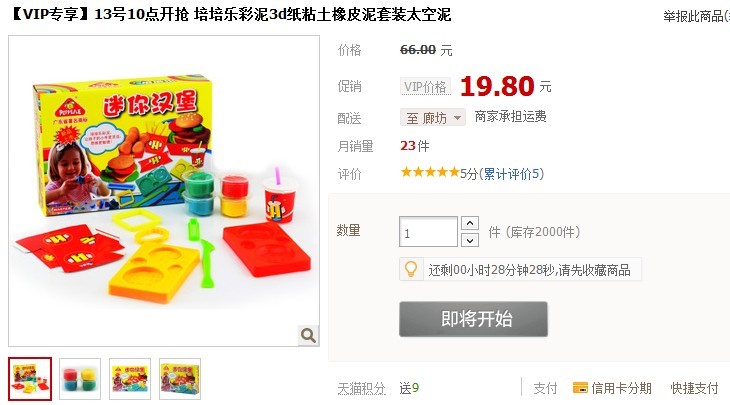Click the main product image
Image resolution: width=730 pixels, height=405 pixels.
tap(164, 191)
